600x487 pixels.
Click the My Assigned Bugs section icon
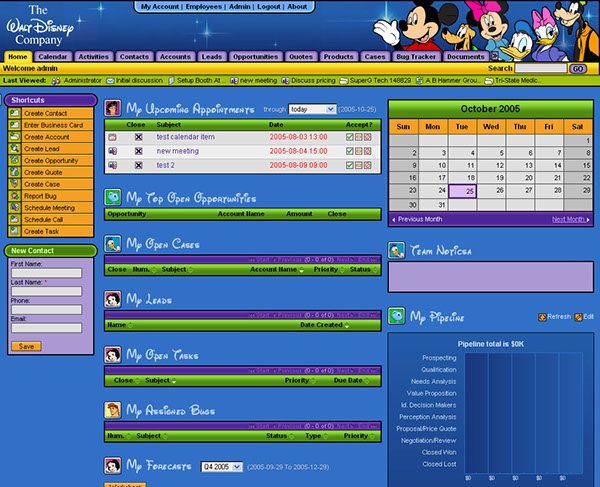[113, 410]
